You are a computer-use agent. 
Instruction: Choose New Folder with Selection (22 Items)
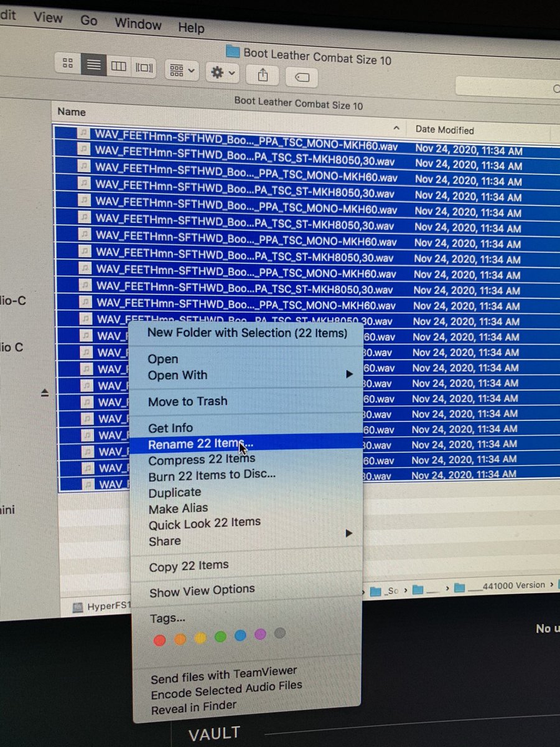[x=247, y=333]
